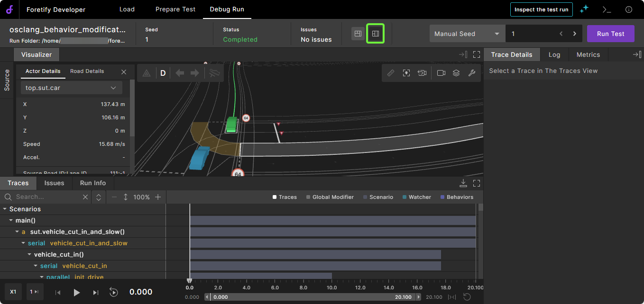This screenshot has height=304, width=644.
Task: Click the wrench settings icon in visualizer
Action: click(x=471, y=73)
